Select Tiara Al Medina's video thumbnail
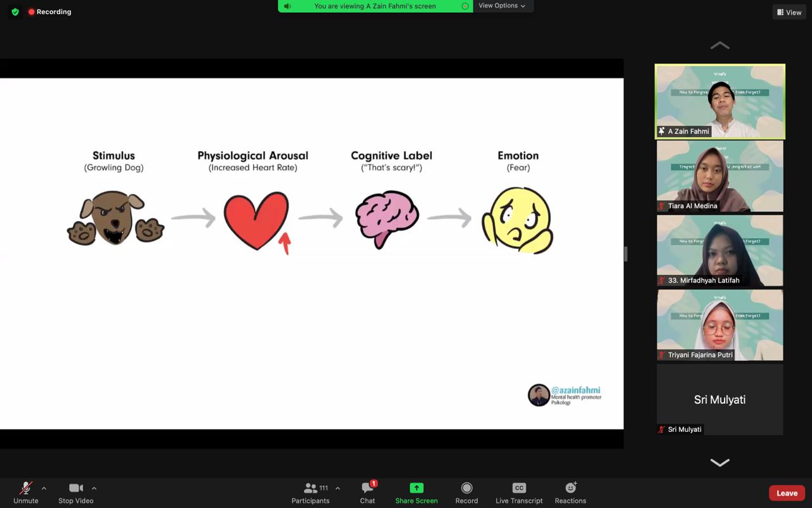This screenshot has height=508, width=812. point(720,176)
